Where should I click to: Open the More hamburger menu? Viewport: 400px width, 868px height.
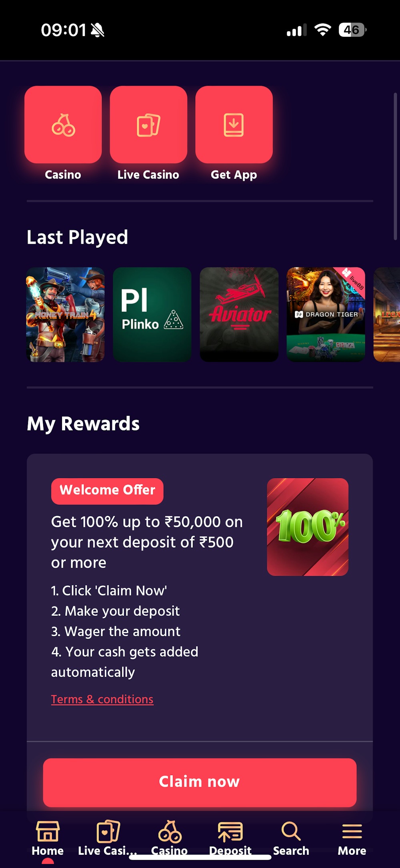tap(352, 838)
